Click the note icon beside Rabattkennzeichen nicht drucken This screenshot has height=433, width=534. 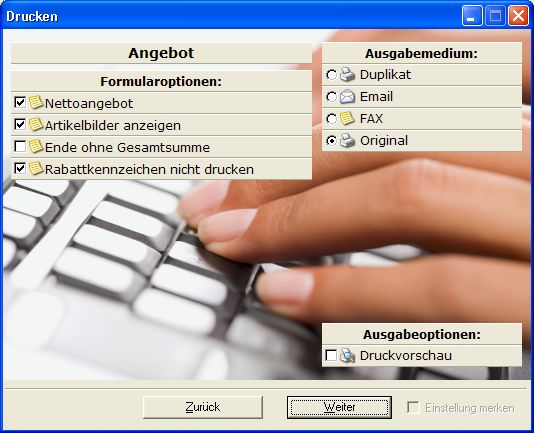tap(36, 169)
